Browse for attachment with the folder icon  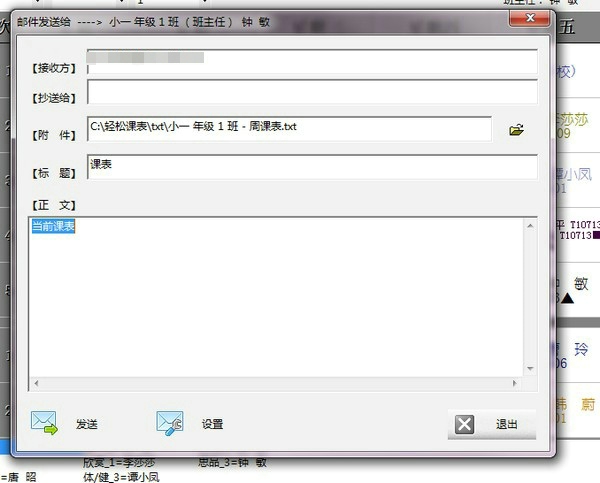[516, 130]
